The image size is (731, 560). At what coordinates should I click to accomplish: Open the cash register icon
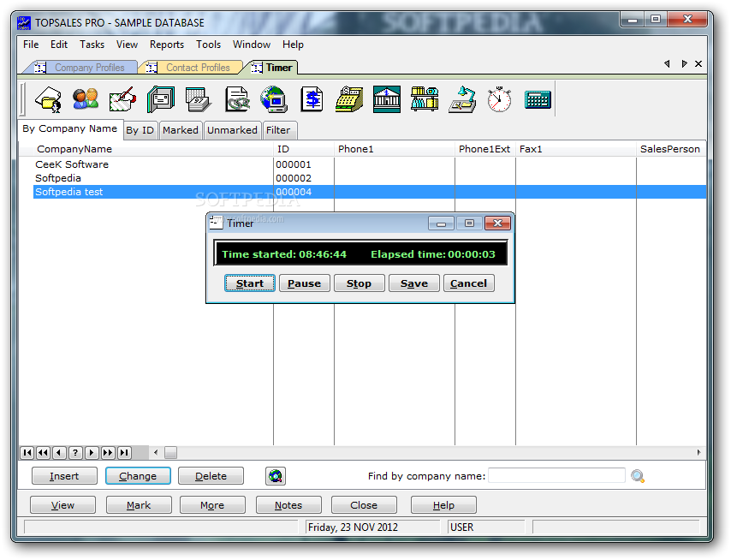point(349,99)
